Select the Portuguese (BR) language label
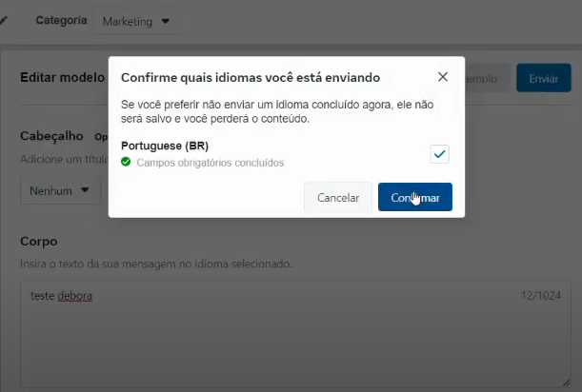The width and height of the screenshot is (582, 392). coord(165,146)
